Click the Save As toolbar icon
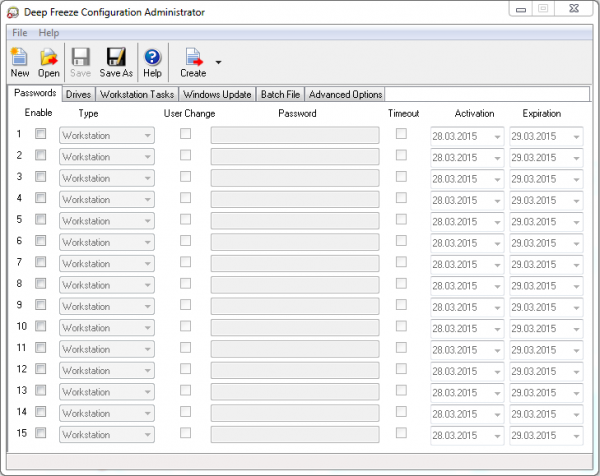 point(116,62)
